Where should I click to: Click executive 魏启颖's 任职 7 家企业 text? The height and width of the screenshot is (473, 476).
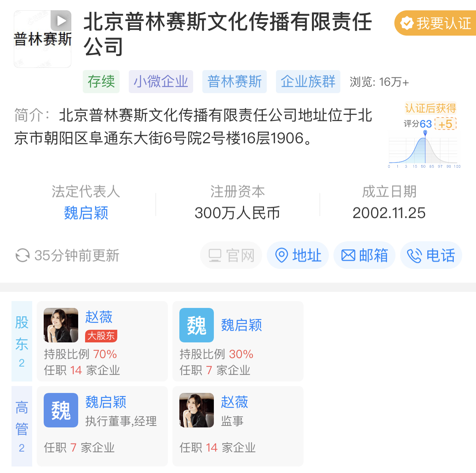pyautogui.click(x=79, y=448)
